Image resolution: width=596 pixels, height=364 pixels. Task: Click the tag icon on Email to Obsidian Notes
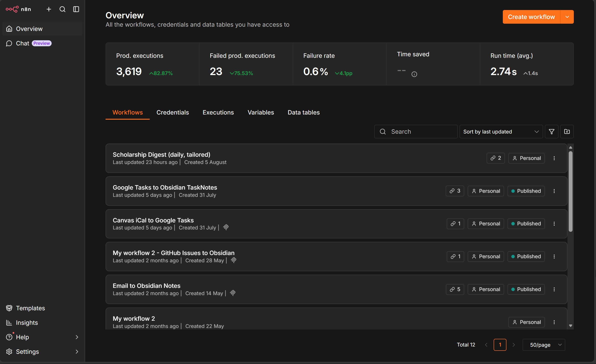click(x=233, y=293)
